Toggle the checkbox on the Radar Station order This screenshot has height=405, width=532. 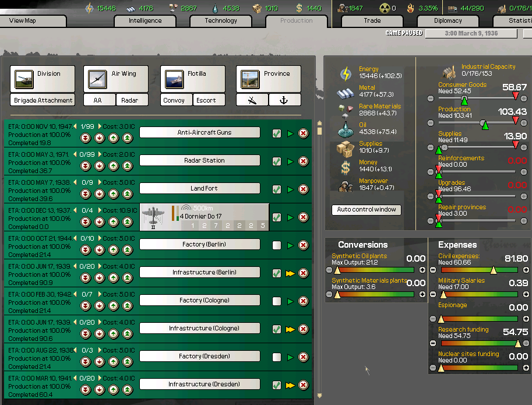coord(276,160)
